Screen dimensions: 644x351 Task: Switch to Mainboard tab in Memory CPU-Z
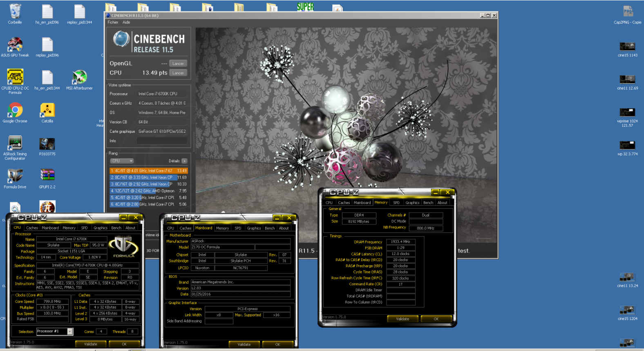(x=362, y=203)
